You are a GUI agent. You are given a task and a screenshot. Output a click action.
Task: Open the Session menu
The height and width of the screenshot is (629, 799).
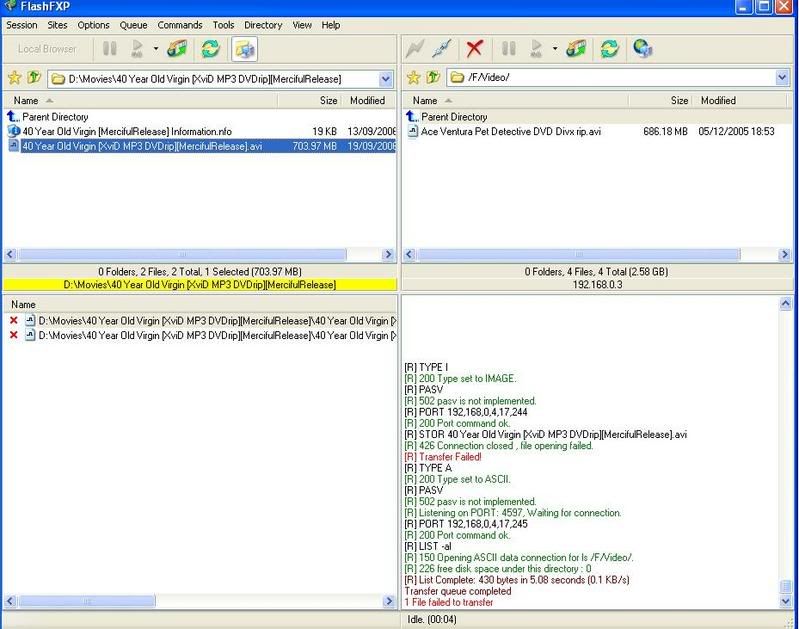pos(21,25)
